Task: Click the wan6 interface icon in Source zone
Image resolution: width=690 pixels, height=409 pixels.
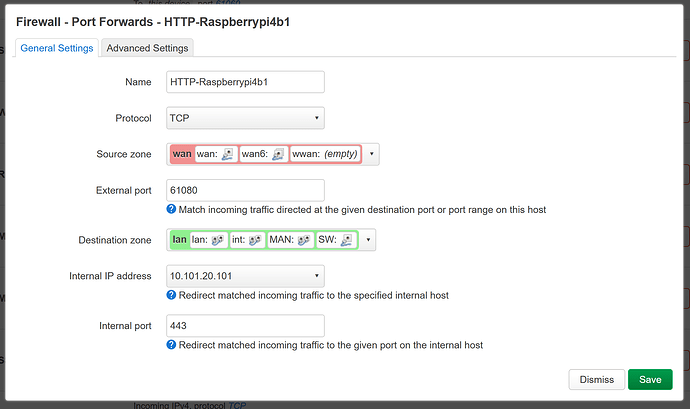Action: [x=278, y=154]
